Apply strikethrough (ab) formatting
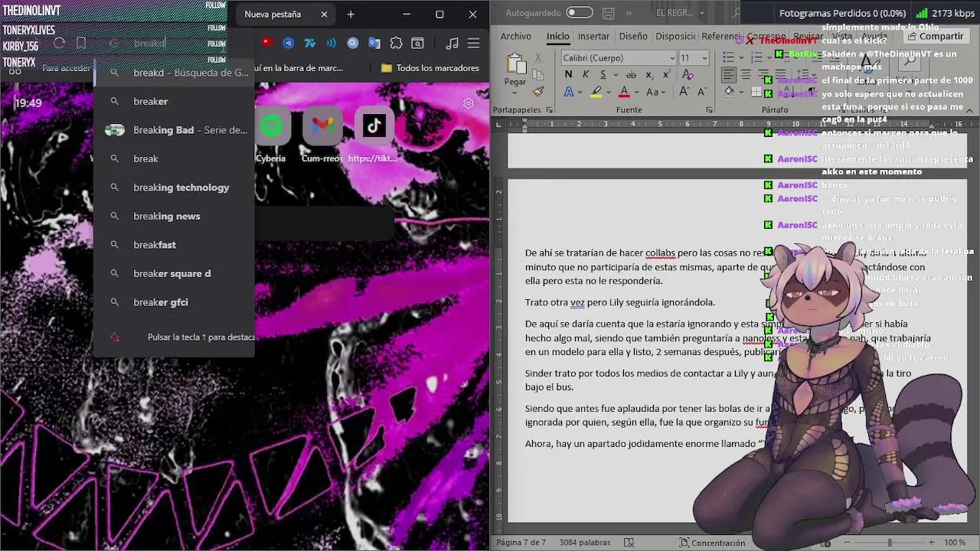 pyautogui.click(x=631, y=74)
